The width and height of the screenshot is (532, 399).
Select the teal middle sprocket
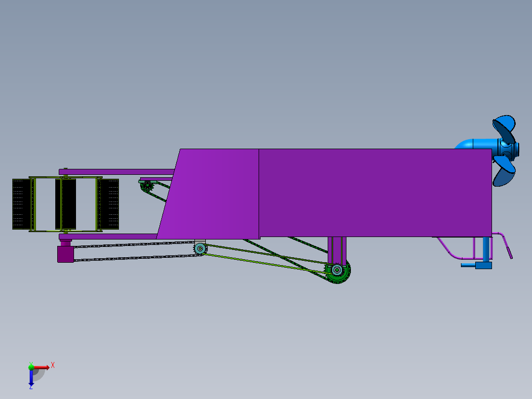pyautogui.click(x=200, y=248)
